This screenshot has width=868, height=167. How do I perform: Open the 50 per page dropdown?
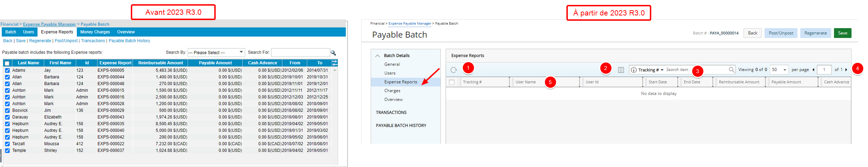click(x=779, y=70)
